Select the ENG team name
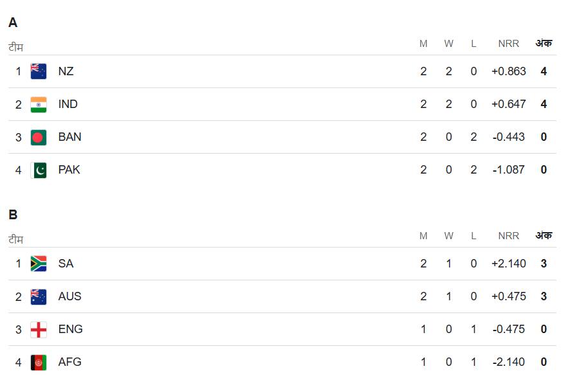Screen dimensions: 588x389 (x=70, y=329)
